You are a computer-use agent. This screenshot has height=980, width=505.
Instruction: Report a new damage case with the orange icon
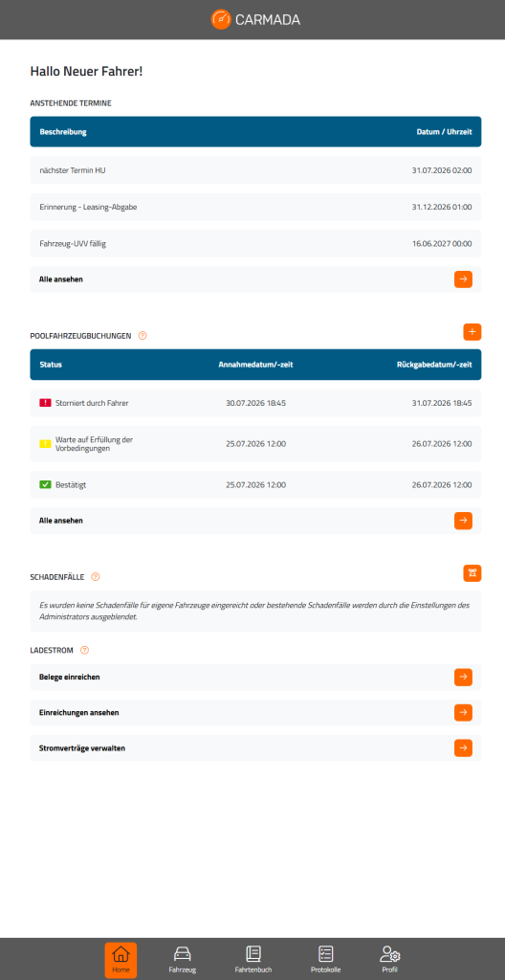(x=472, y=573)
